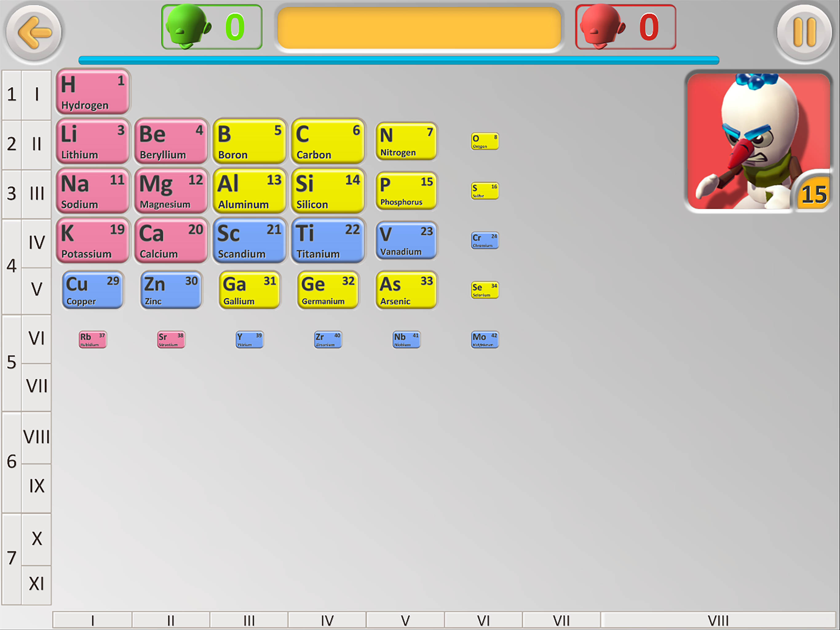Select the Magnesium element tile

[x=171, y=191]
